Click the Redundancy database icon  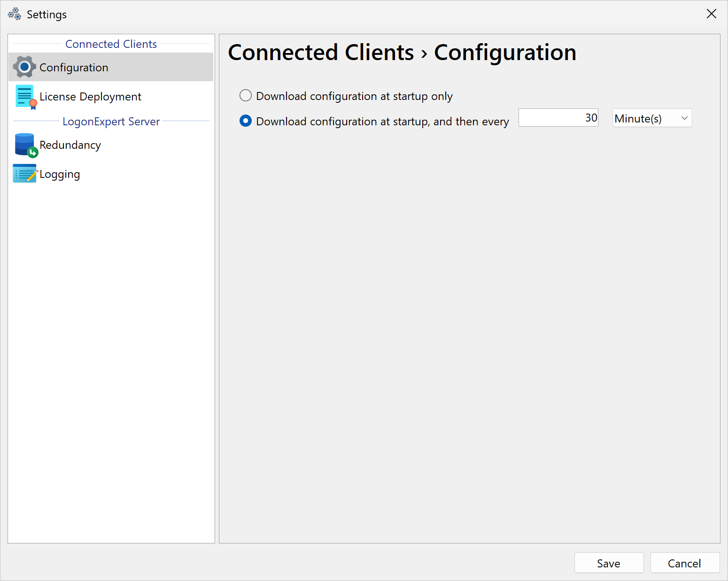[25, 145]
